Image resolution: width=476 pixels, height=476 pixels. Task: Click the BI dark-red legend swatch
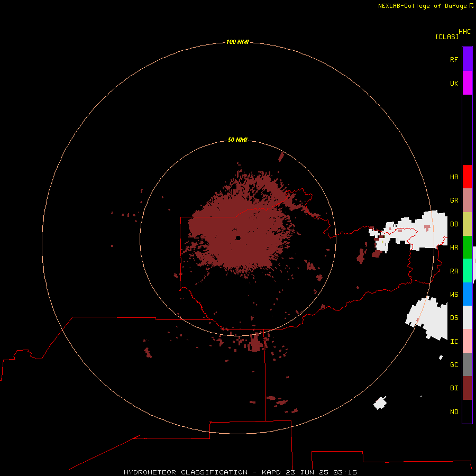click(467, 388)
